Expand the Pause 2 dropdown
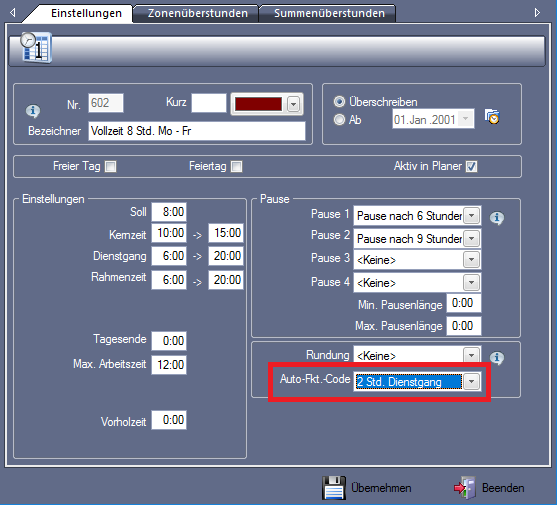This screenshot has width=557, height=505. tap(471, 239)
